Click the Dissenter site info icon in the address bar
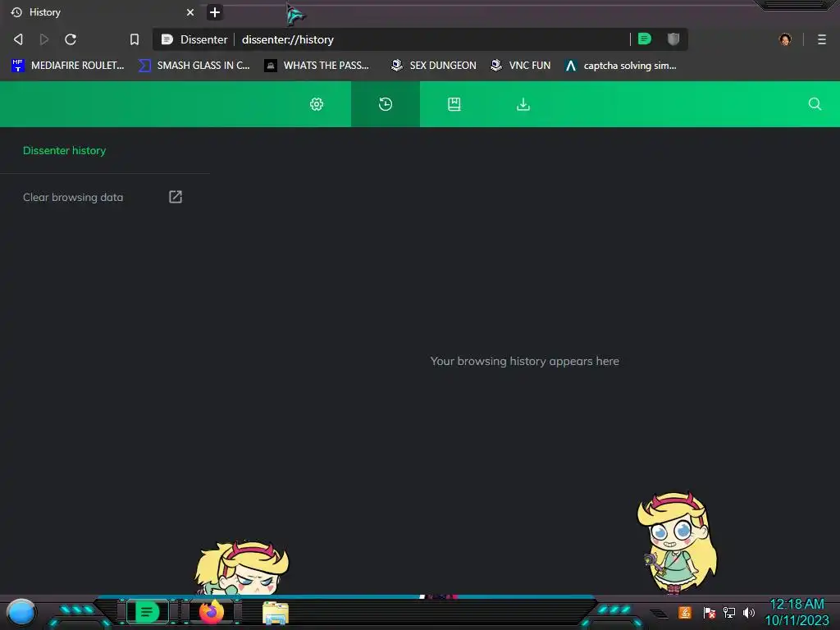The height and width of the screenshot is (630, 840). coord(167,39)
